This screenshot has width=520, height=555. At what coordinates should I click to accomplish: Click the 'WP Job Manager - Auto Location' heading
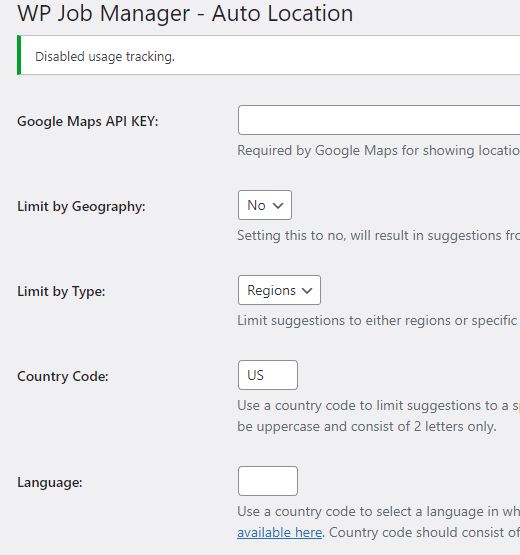tap(185, 13)
